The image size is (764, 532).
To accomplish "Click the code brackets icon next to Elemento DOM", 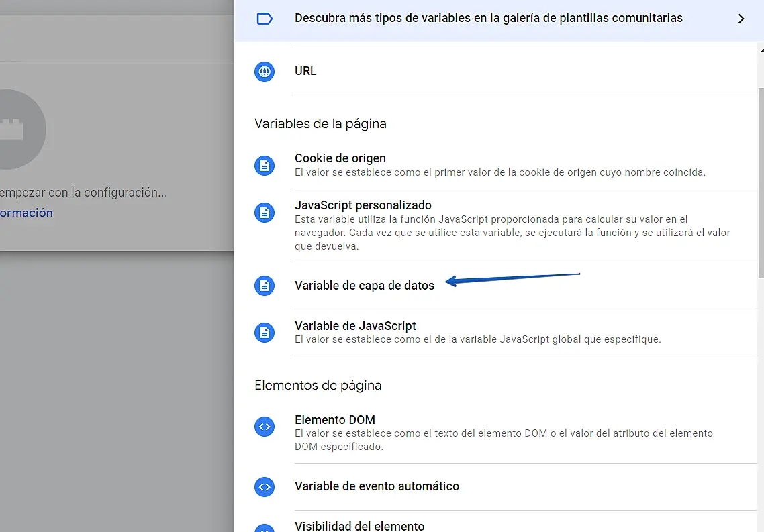I will point(265,427).
